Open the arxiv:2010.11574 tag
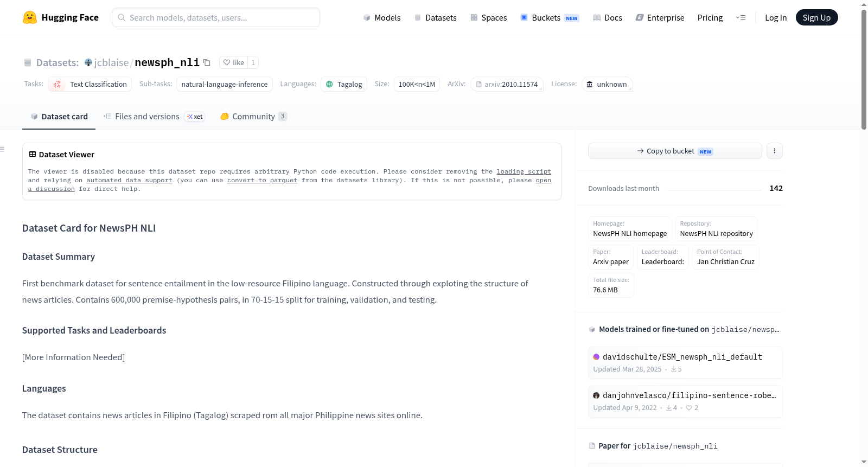This screenshot has width=868, height=467. 507,84
